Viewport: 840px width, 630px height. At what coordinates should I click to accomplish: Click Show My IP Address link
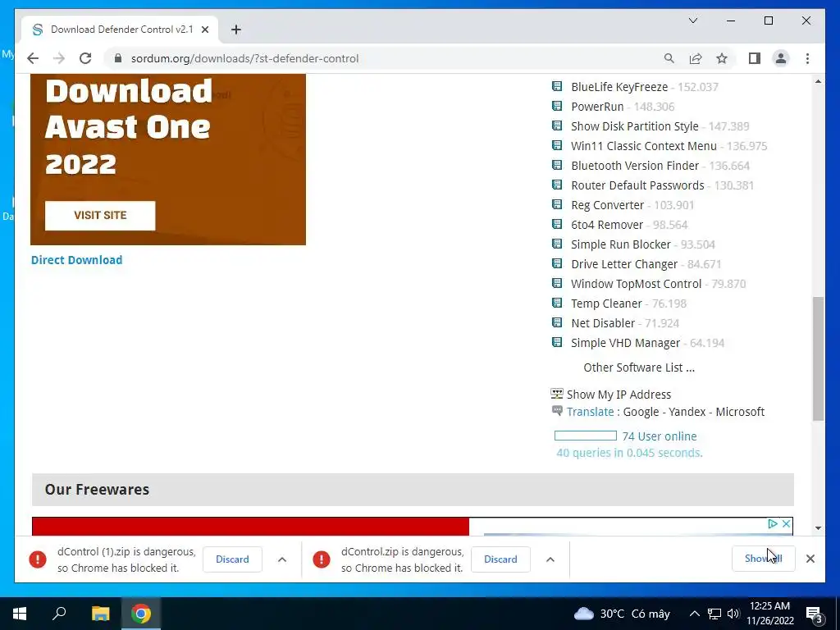pos(619,395)
